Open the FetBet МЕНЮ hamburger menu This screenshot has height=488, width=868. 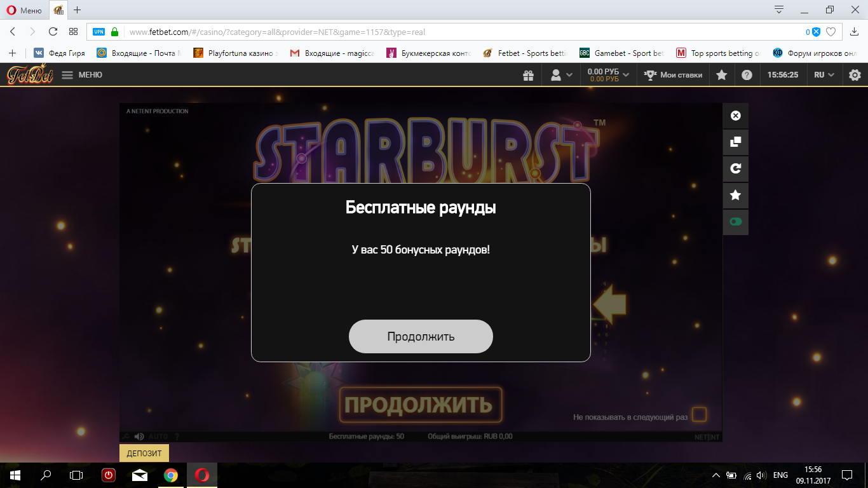tap(82, 75)
